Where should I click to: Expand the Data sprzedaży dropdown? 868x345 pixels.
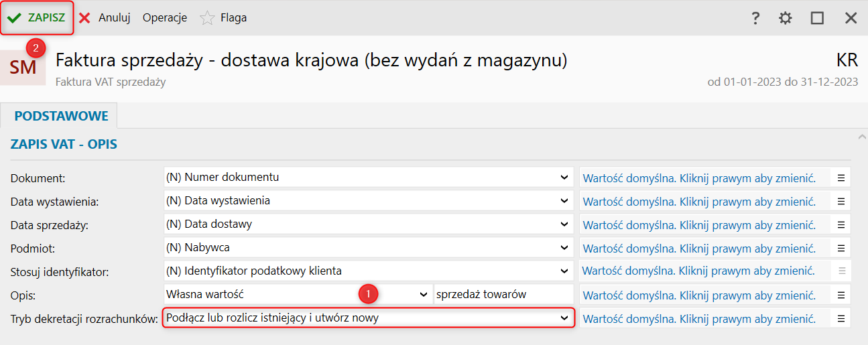click(564, 224)
